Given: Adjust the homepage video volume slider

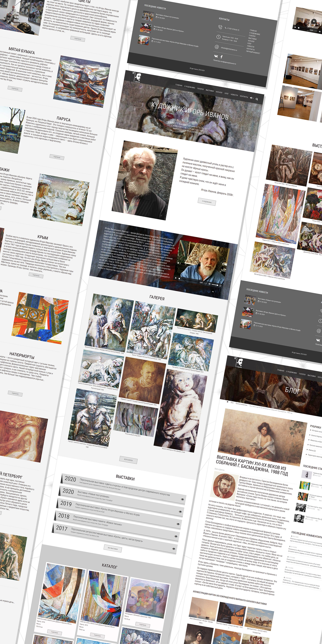Looking at the screenshot, I should pyautogui.click(x=215, y=285).
